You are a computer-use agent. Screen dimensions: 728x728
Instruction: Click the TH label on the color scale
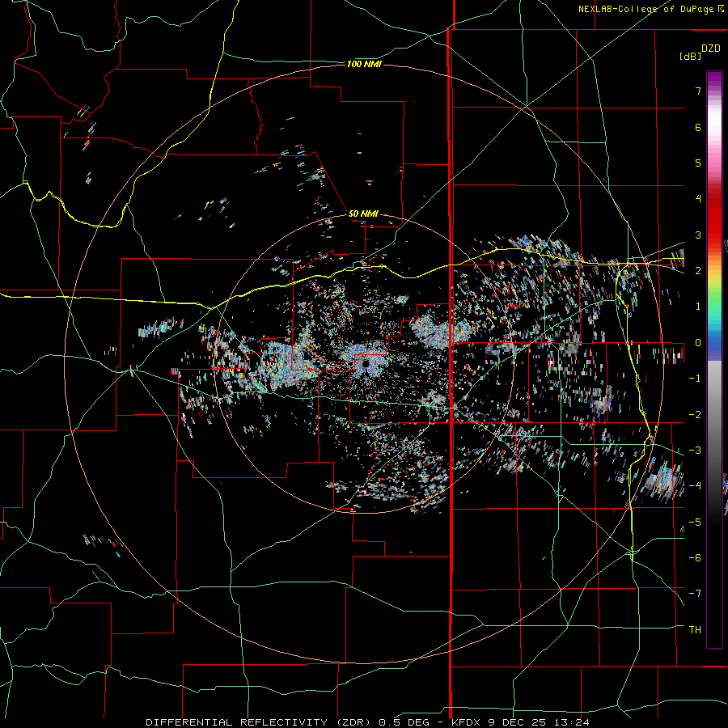pyautogui.click(x=695, y=629)
